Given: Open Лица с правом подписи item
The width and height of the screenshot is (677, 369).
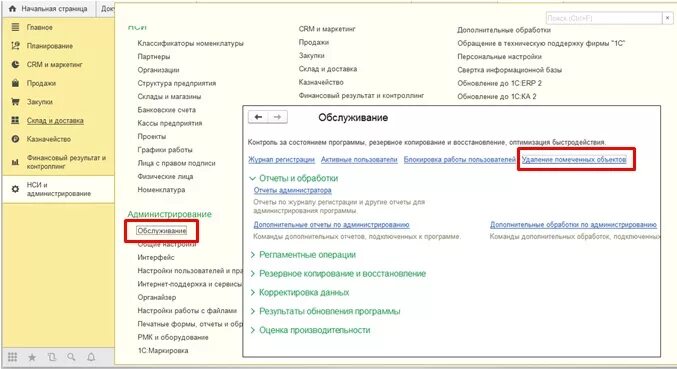Looking at the screenshot, I should [176, 163].
